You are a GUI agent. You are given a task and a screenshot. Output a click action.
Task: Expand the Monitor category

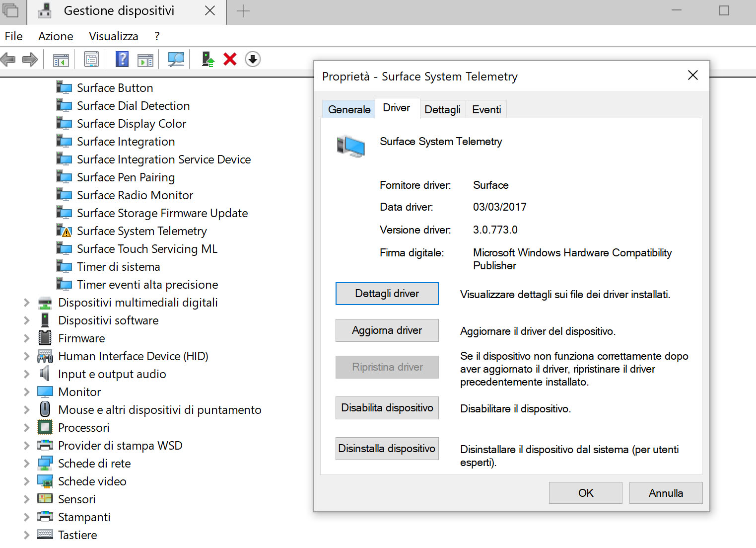[x=27, y=391]
